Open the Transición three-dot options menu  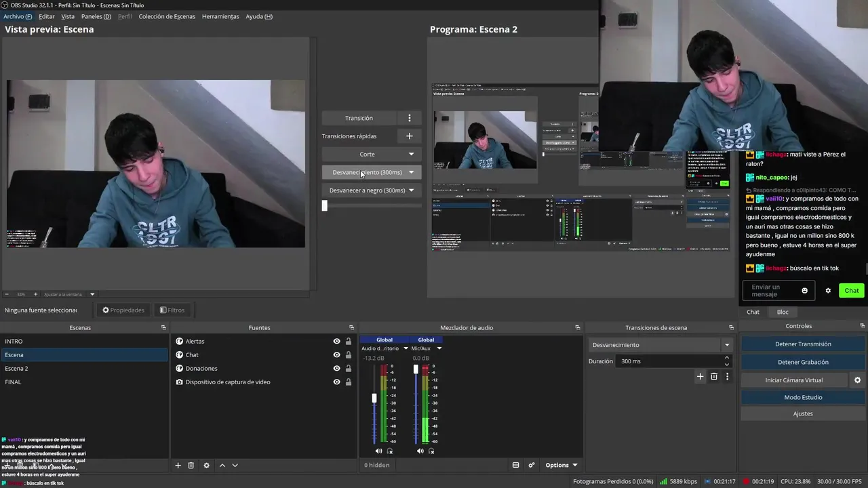pyautogui.click(x=409, y=118)
